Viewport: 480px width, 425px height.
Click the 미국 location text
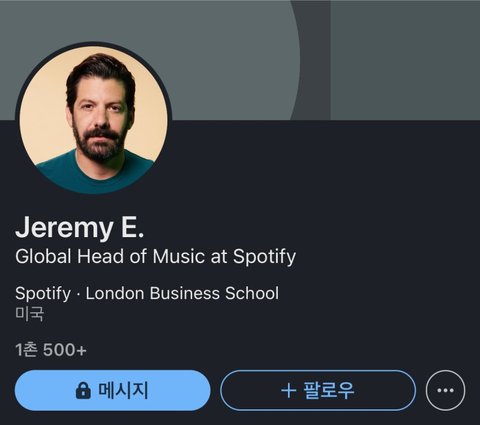pos(29,314)
